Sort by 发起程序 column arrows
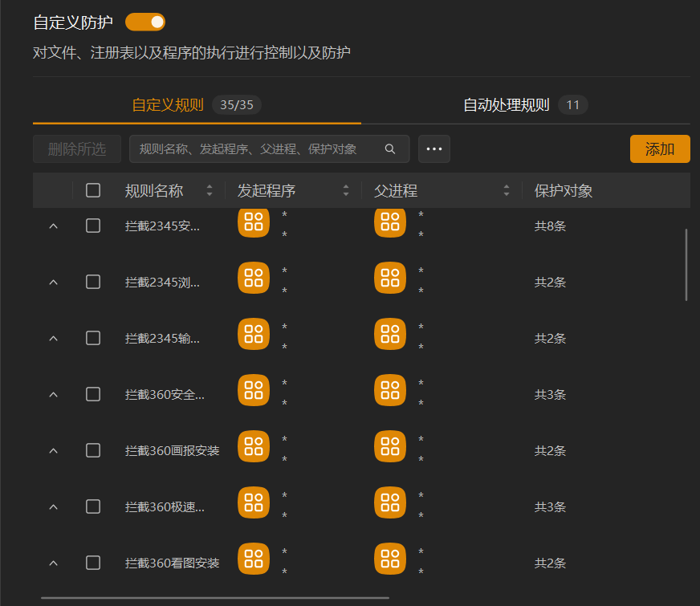This screenshot has width=700, height=606. point(346,191)
